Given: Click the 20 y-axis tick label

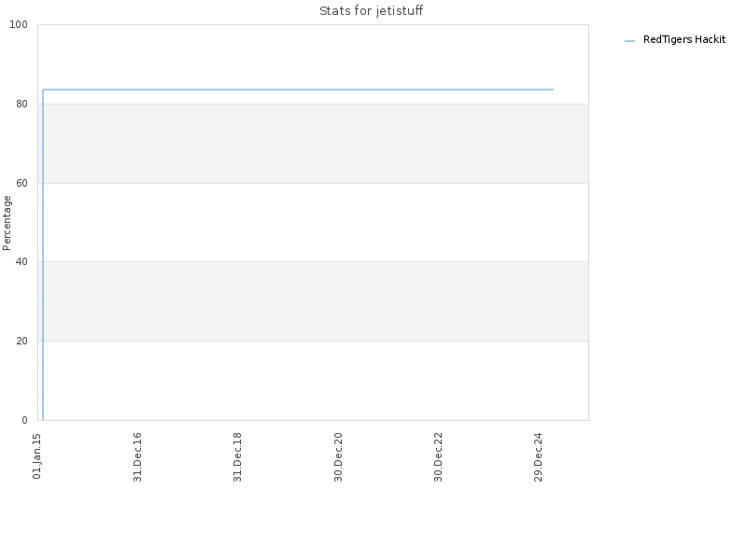Looking at the screenshot, I should (21, 341).
